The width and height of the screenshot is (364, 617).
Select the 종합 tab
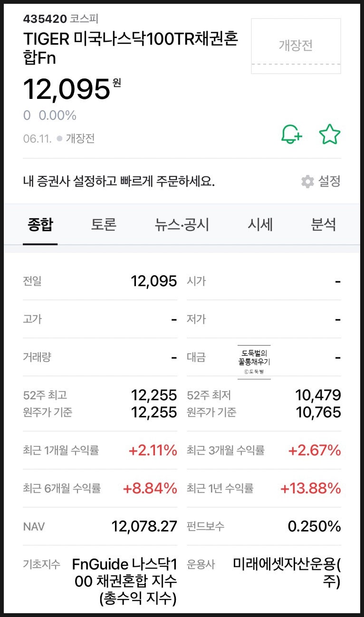[40, 225]
